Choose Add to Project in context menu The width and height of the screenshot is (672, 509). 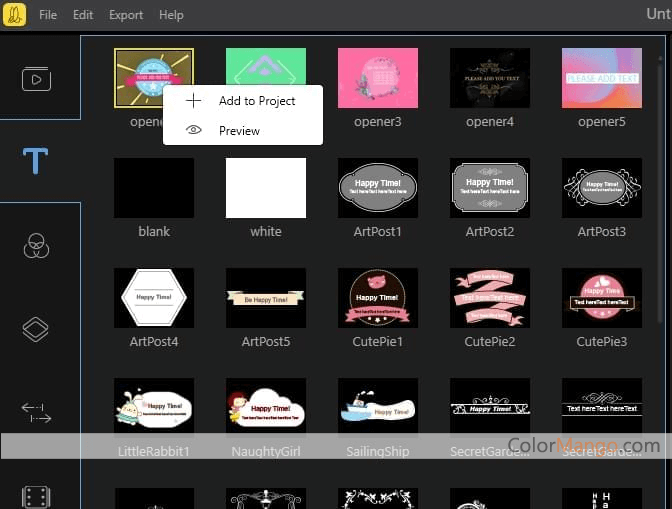[x=256, y=101]
